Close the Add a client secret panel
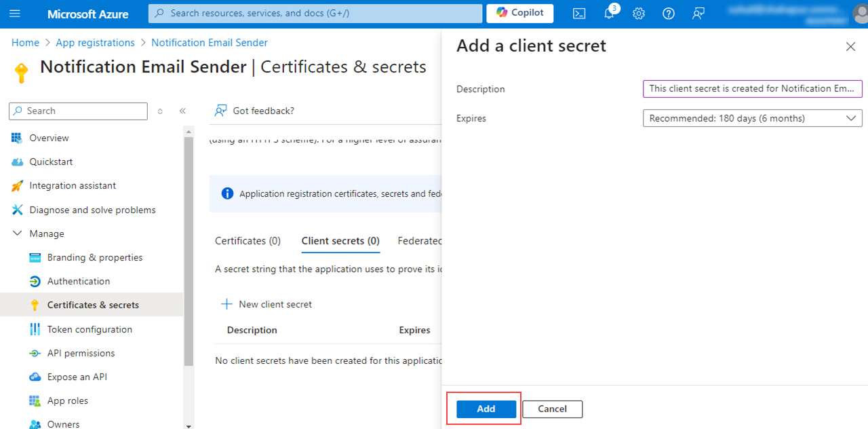Image resolution: width=868 pixels, height=429 pixels. point(850,47)
